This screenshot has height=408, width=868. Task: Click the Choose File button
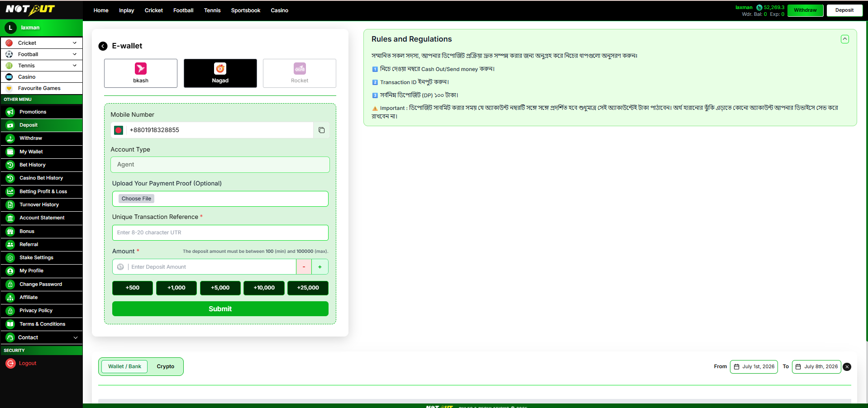136,199
